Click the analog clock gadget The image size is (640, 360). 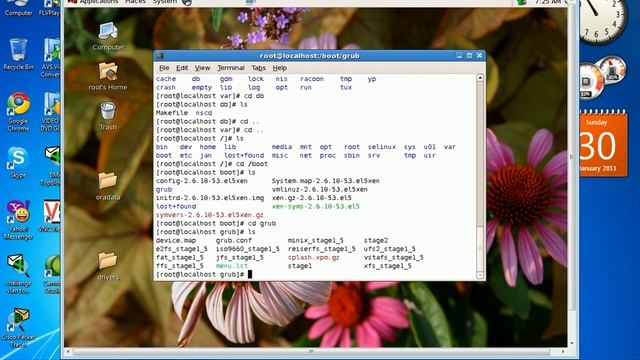pos(602,20)
